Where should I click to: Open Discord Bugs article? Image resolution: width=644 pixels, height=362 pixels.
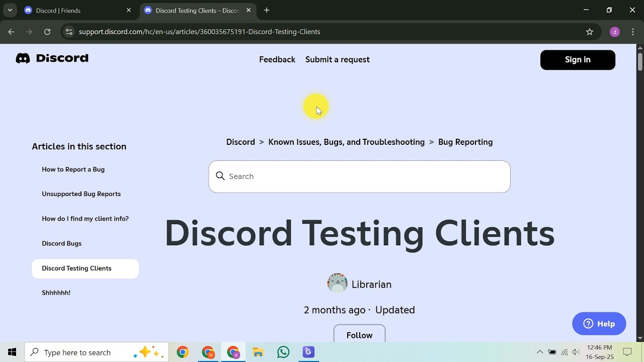(x=62, y=243)
